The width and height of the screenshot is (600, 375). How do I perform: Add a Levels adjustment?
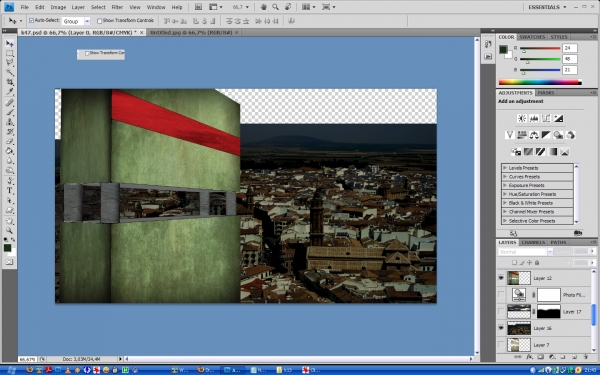(534, 119)
